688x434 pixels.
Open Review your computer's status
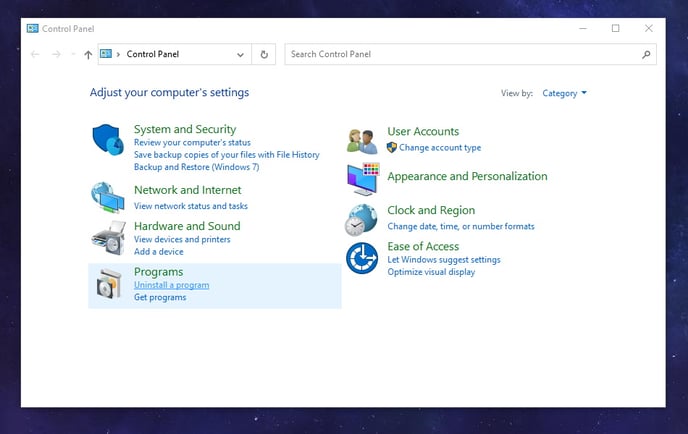192,143
